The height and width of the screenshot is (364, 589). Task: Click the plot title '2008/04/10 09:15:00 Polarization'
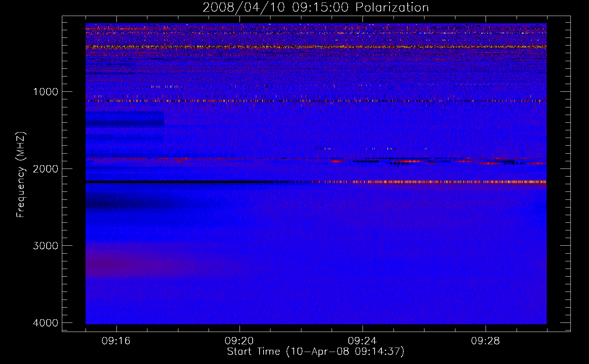click(316, 7)
